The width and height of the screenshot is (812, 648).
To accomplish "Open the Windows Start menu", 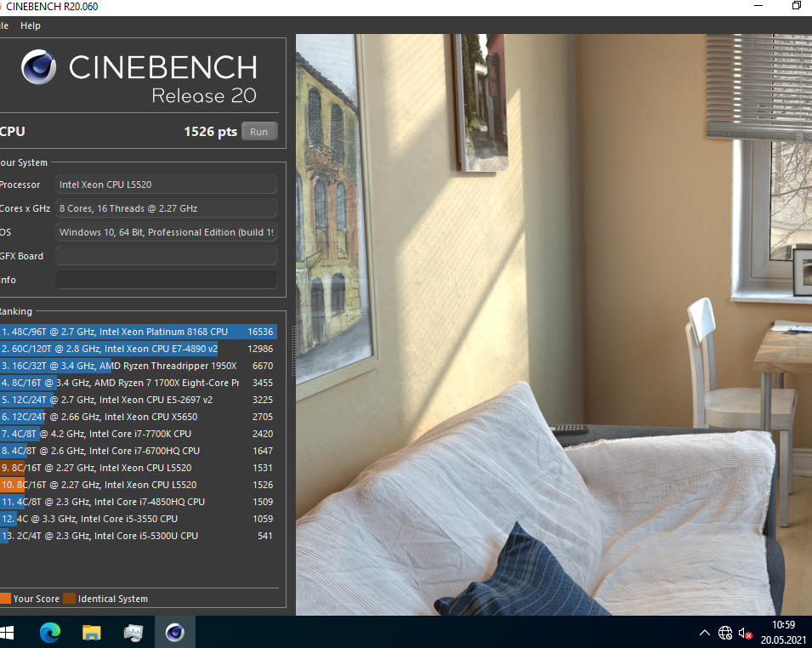I will pos(8,633).
